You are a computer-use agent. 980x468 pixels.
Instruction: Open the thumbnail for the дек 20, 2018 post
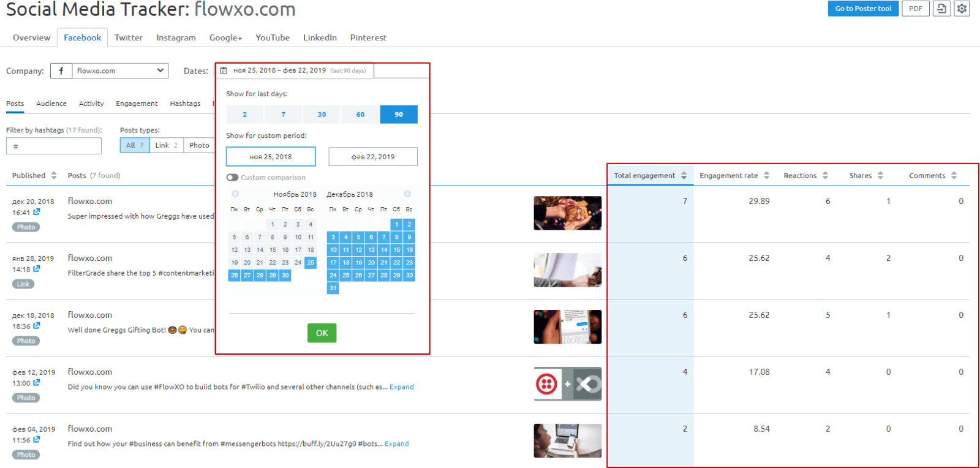pyautogui.click(x=568, y=213)
